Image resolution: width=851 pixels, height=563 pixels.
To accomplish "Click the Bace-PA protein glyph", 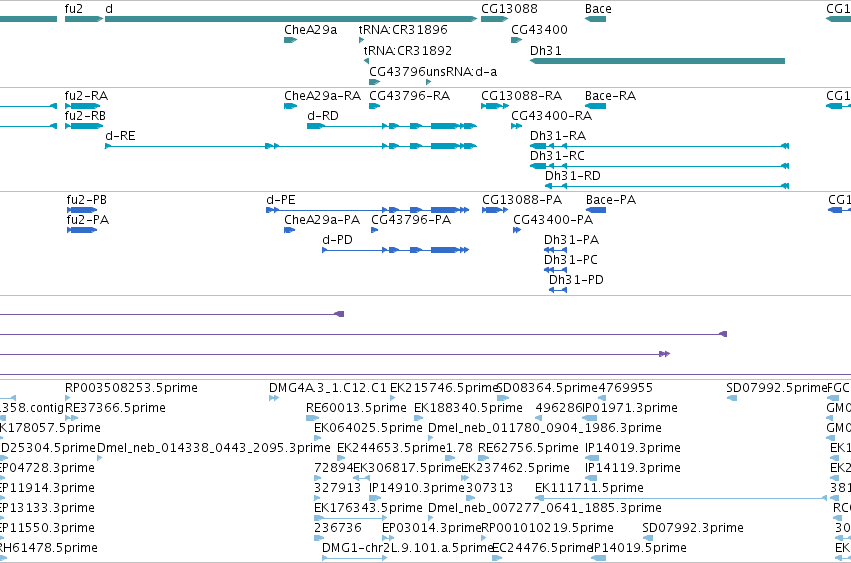I will (596, 210).
